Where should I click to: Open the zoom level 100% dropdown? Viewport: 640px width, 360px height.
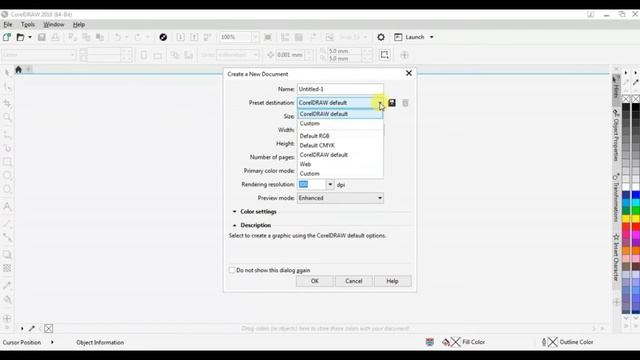(x=255, y=37)
